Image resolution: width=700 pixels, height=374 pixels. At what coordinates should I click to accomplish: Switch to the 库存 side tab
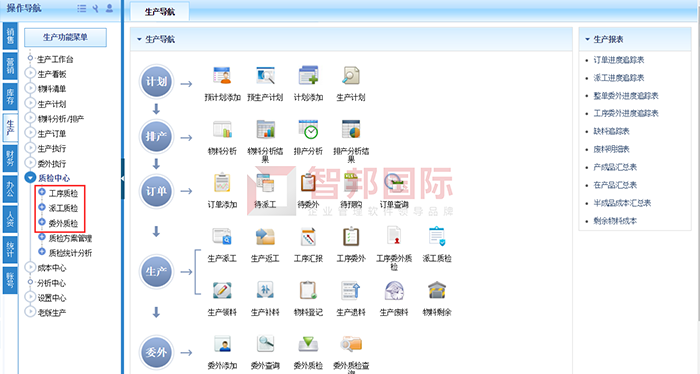[10, 96]
